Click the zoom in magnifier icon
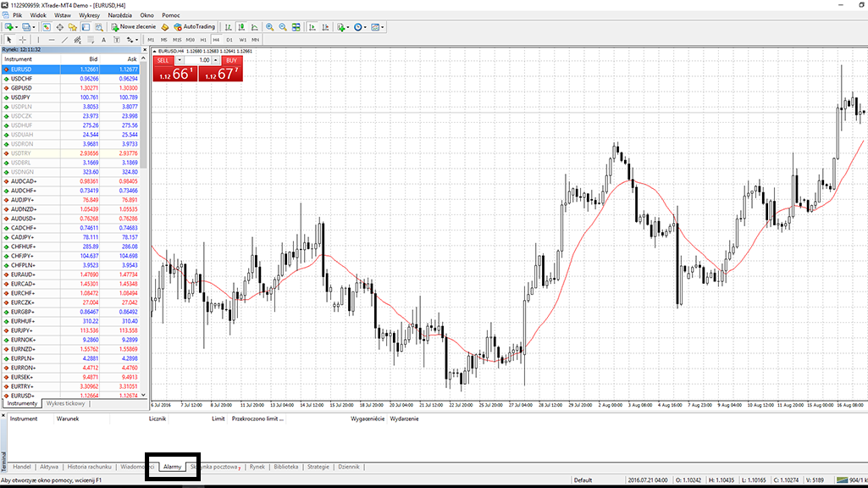The image size is (868, 488). 269,27
